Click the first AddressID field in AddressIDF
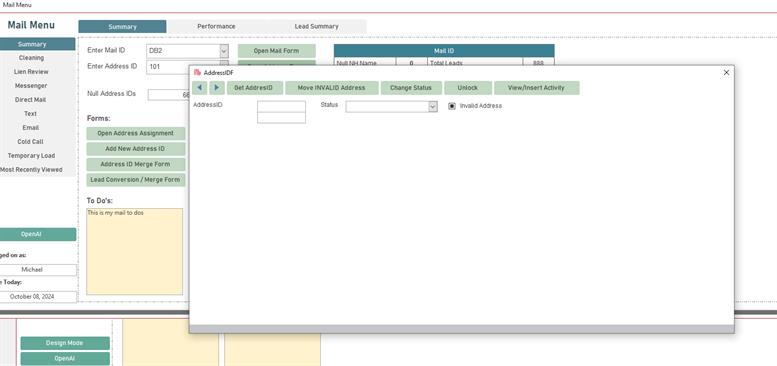The height and width of the screenshot is (366, 777). (281, 106)
